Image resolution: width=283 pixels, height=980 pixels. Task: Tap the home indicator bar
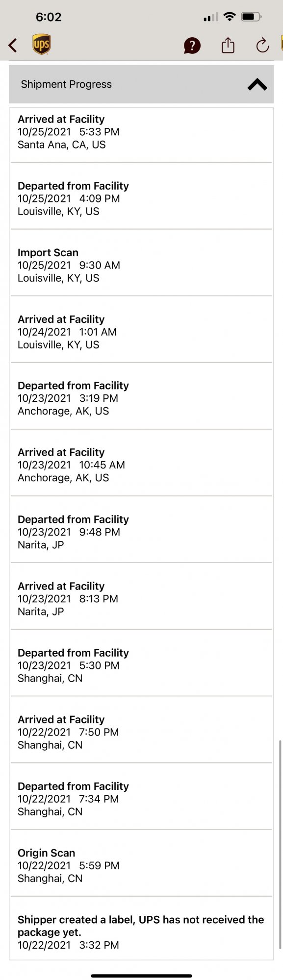141,975
